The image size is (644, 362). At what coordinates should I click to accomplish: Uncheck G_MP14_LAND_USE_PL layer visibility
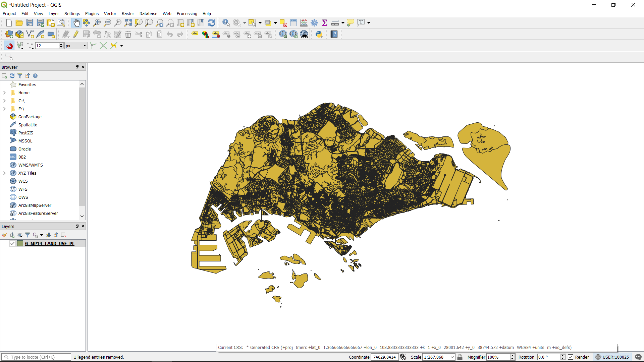(12, 243)
